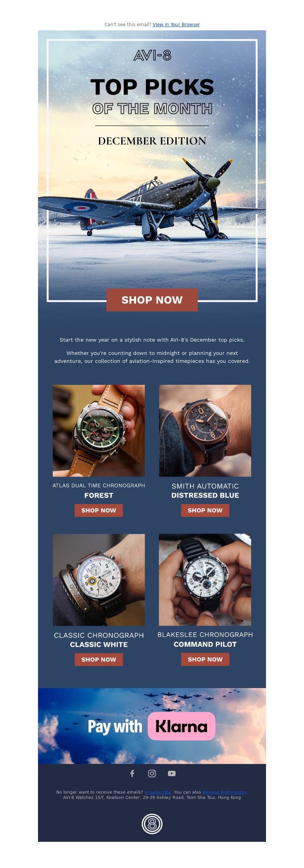Click the AVI-8 logo in the header
The width and height of the screenshot is (304, 868).
152,56
